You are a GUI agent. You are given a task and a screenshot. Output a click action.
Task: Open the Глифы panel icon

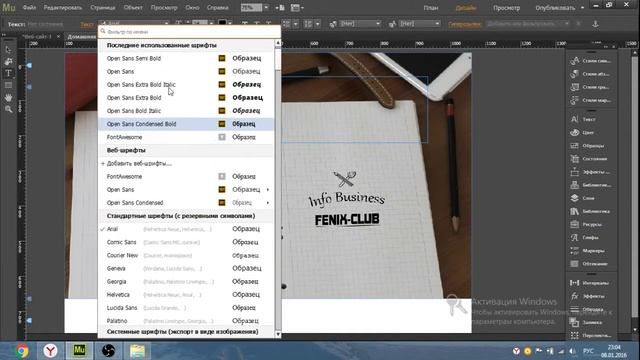click(x=575, y=237)
